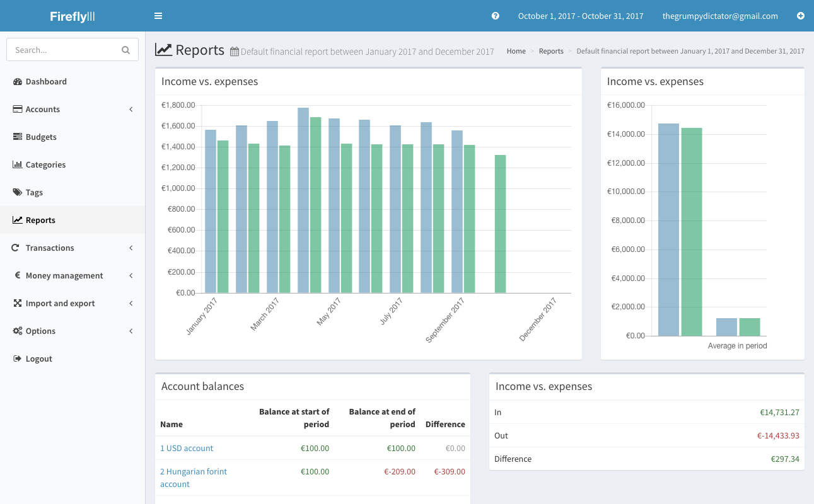
Task: Click the Budgets icon in sidebar
Action: tap(18, 137)
